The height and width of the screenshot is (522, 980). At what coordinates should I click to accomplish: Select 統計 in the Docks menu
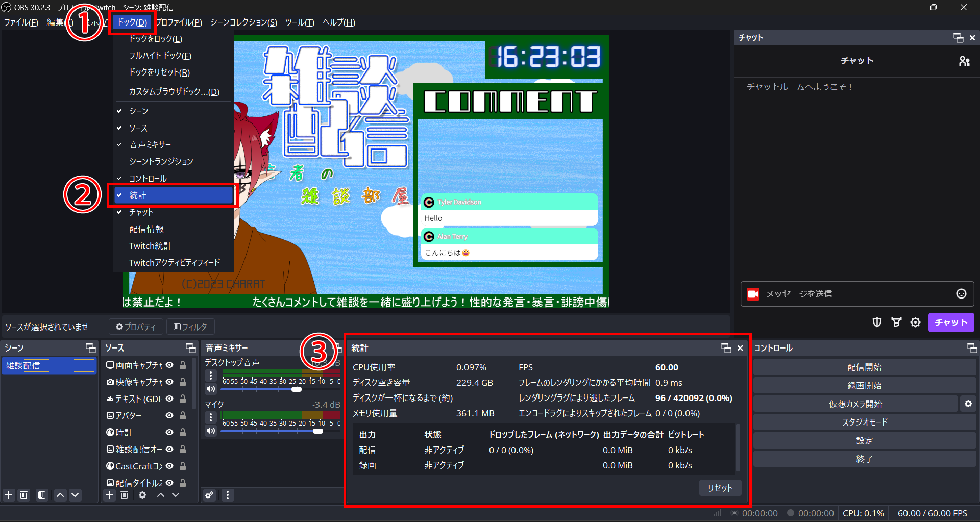tap(174, 195)
